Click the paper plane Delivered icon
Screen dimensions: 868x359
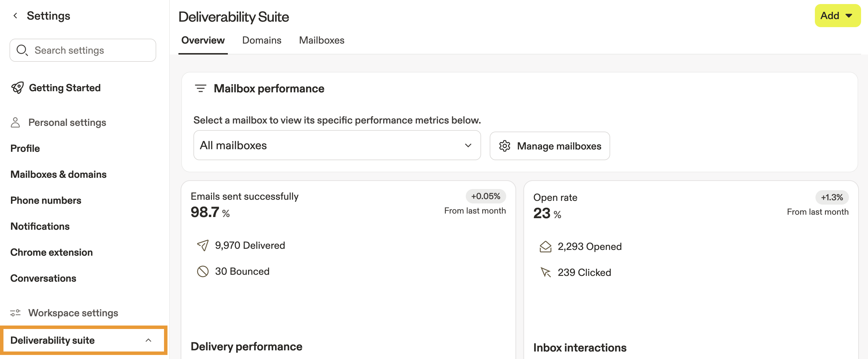pos(203,246)
